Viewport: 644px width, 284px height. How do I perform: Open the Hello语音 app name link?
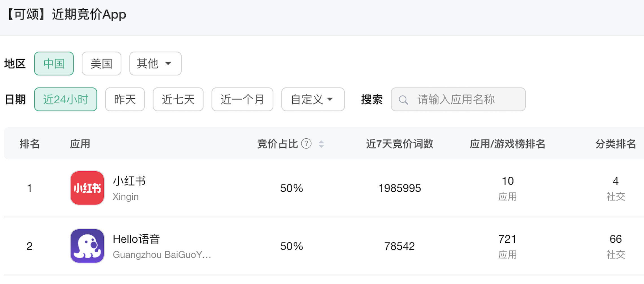pyautogui.click(x=136, y=239)
